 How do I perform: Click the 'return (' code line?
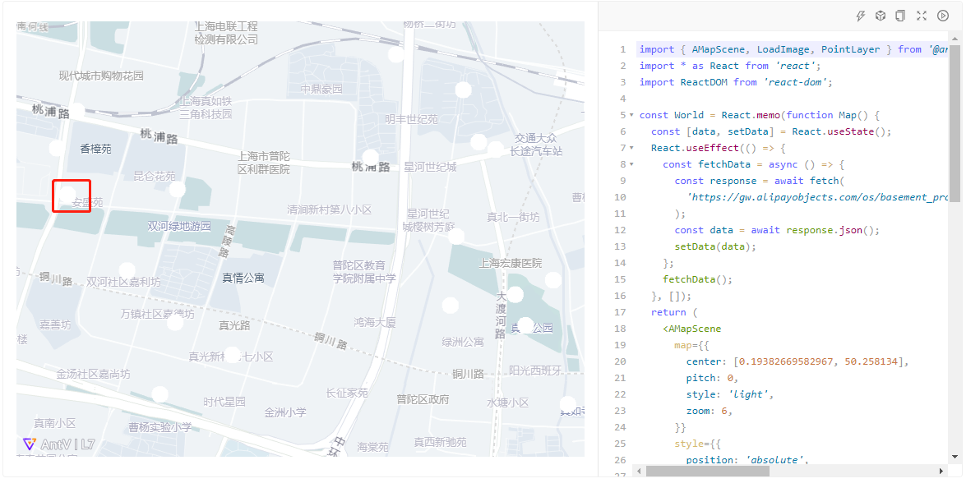(674, 313)
